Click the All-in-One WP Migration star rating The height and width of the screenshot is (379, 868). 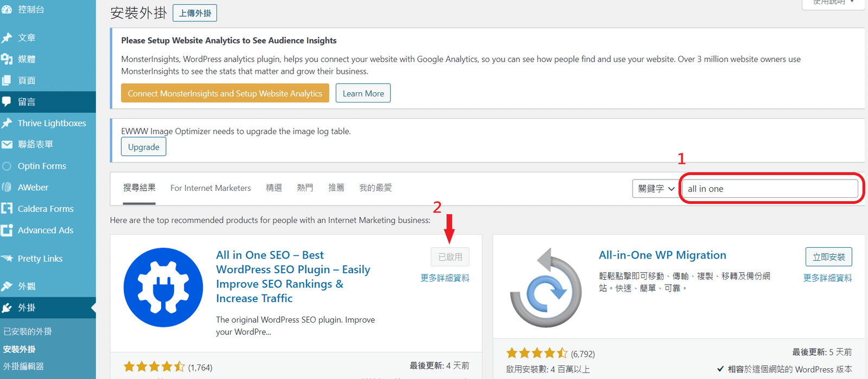[537, 354]
